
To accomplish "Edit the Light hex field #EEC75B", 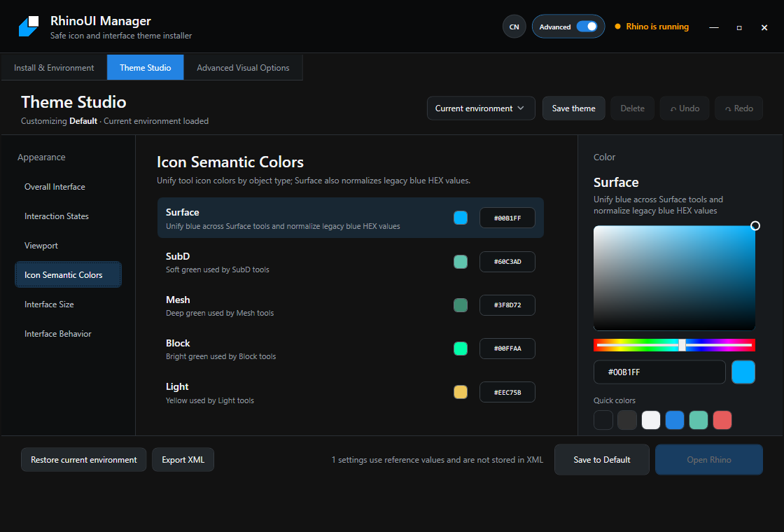I will (x=507, y=393).
